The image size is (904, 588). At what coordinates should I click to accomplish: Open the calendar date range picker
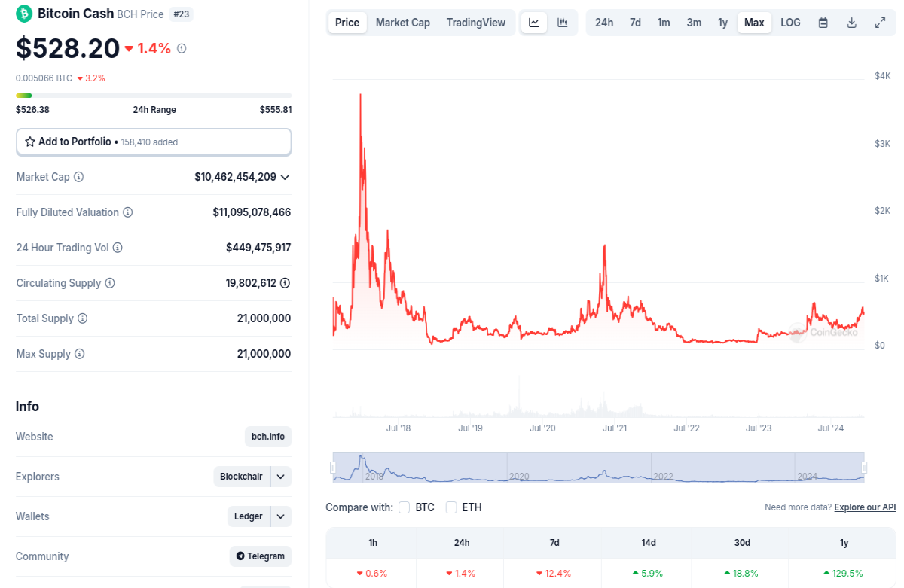click(823, 23)
